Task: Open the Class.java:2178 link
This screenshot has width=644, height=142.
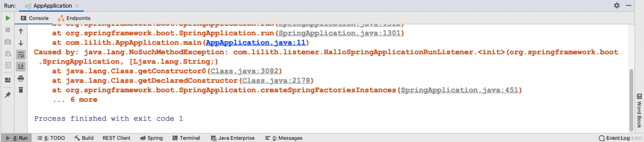Action: click(x=276, y=80)
